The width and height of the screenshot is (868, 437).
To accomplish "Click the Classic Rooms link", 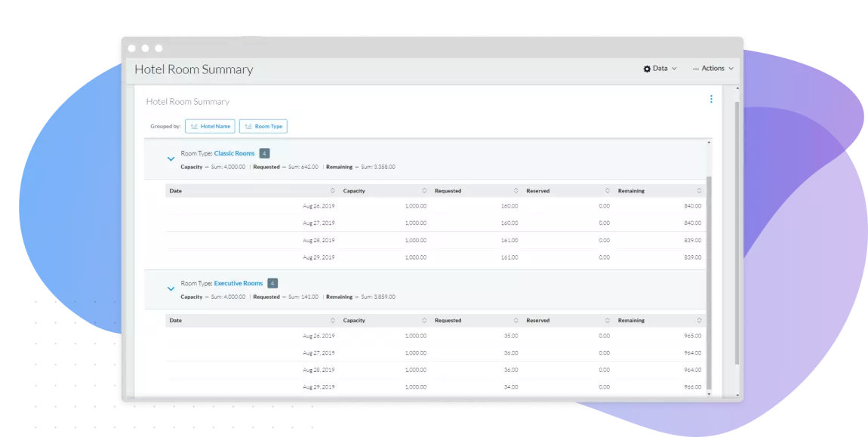I will (234, 153).
